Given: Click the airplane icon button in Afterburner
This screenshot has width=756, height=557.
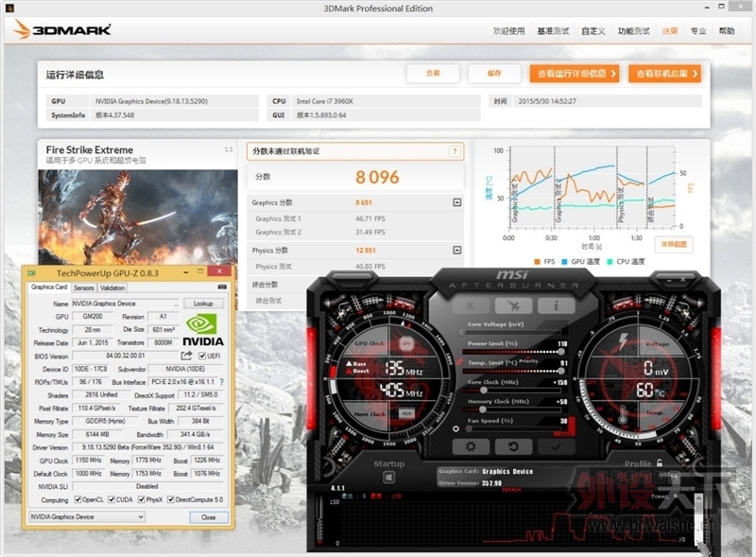Looking at the screenshot, I should point(513,305).
